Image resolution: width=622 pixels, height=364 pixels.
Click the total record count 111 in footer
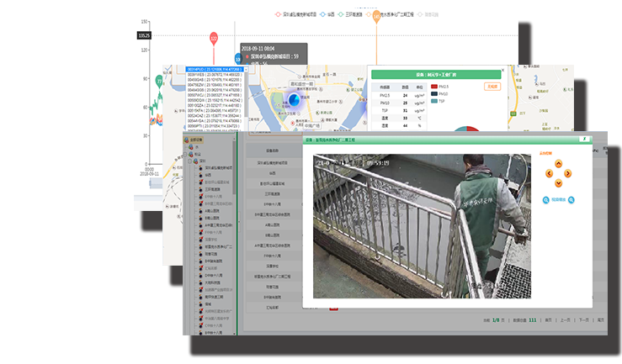click(532, 320)
